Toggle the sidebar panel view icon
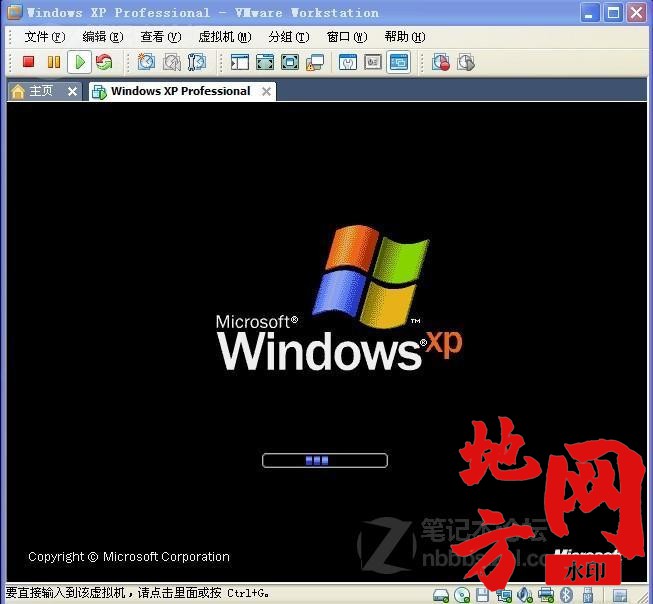 pos(240,62)
